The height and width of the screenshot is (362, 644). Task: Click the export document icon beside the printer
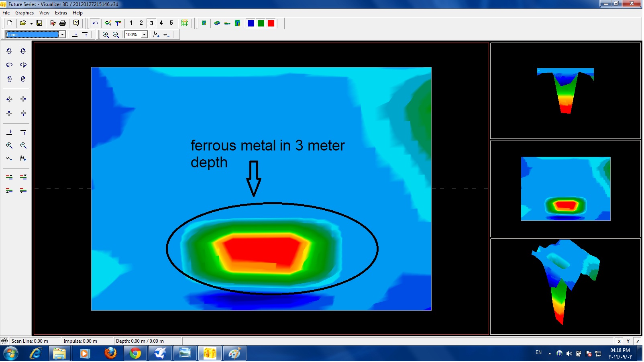click(53, 23)
